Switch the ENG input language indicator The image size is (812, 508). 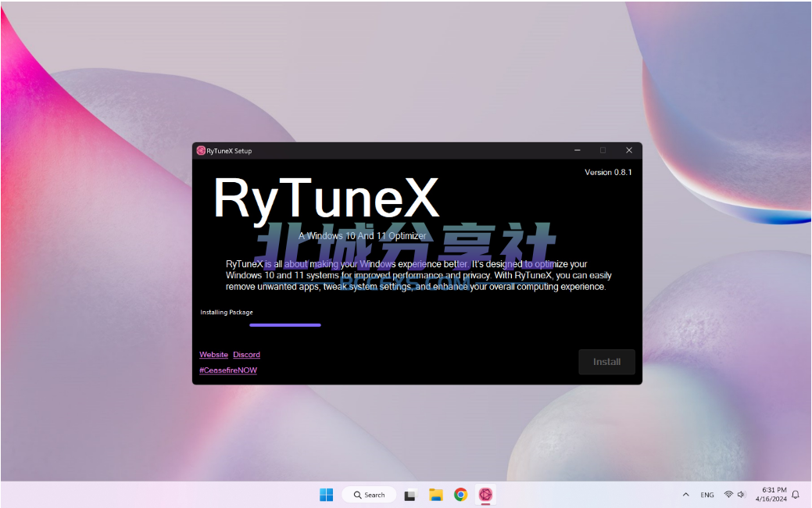(706, 495)
